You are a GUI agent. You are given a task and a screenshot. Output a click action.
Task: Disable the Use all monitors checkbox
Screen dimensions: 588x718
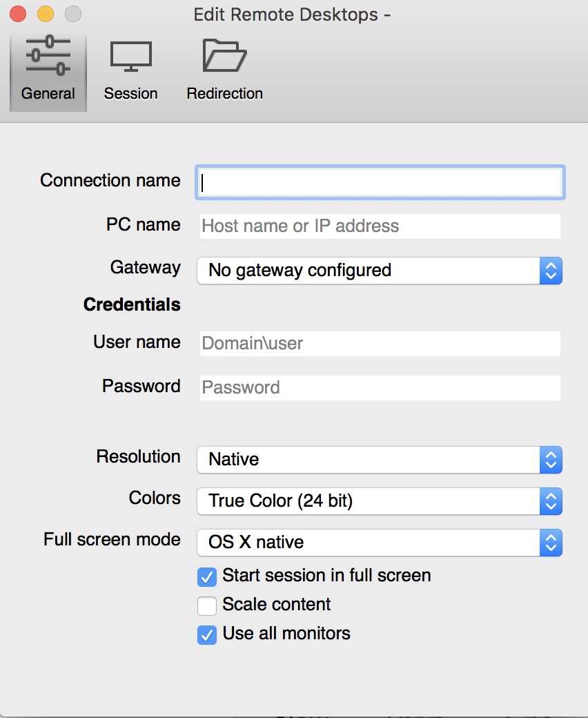207,635
